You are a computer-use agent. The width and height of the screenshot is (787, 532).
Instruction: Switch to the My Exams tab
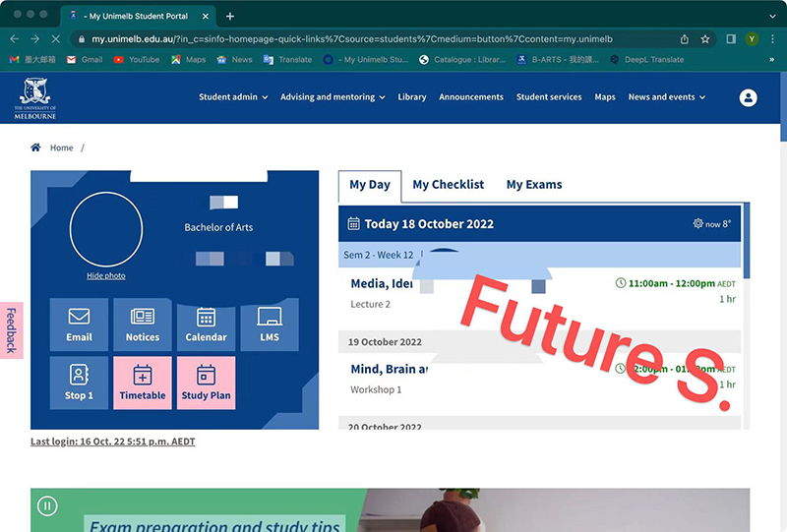(x=534, y=184)
